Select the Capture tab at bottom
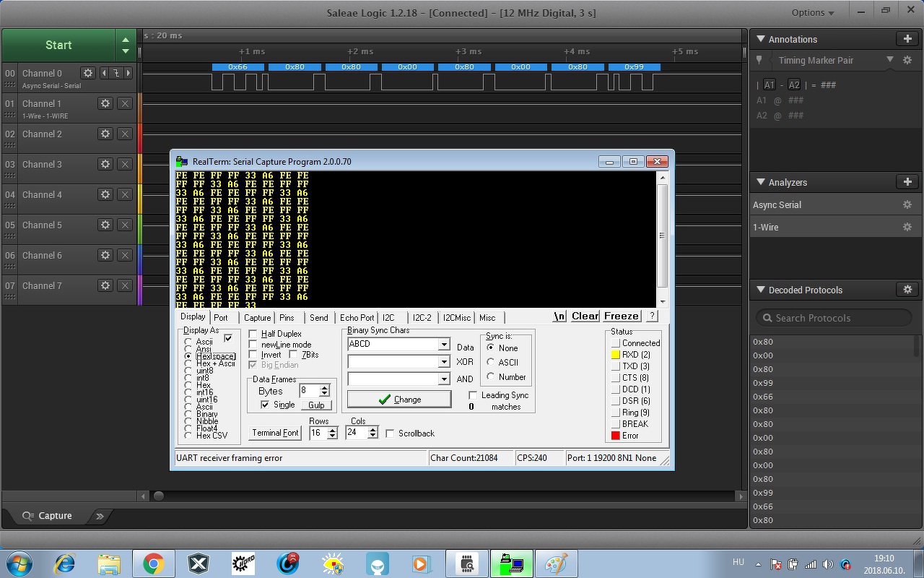 47,516
